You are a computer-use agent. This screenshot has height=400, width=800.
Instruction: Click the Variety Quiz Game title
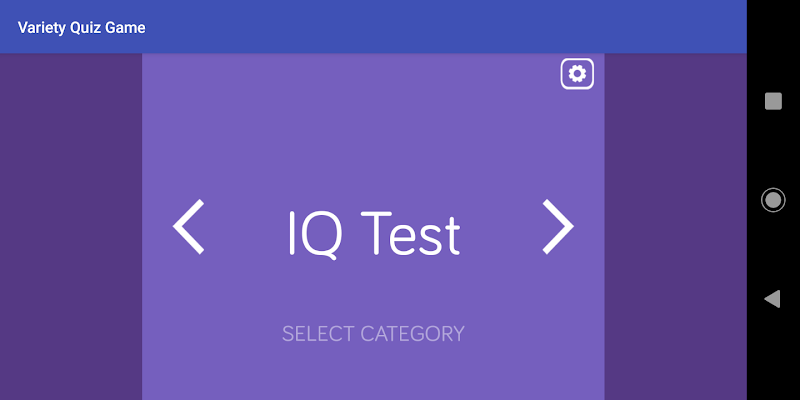[x=81, y=27]
